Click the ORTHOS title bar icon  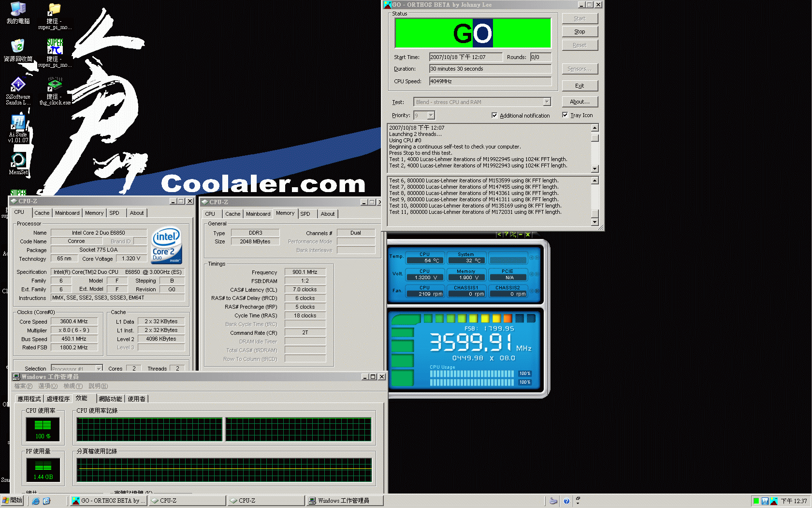click(x=387, y=4)
